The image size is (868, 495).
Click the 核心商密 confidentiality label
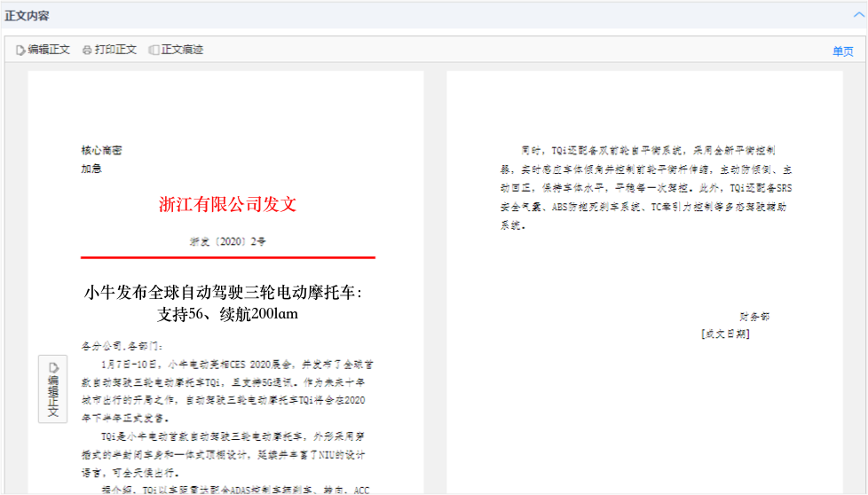101,151
